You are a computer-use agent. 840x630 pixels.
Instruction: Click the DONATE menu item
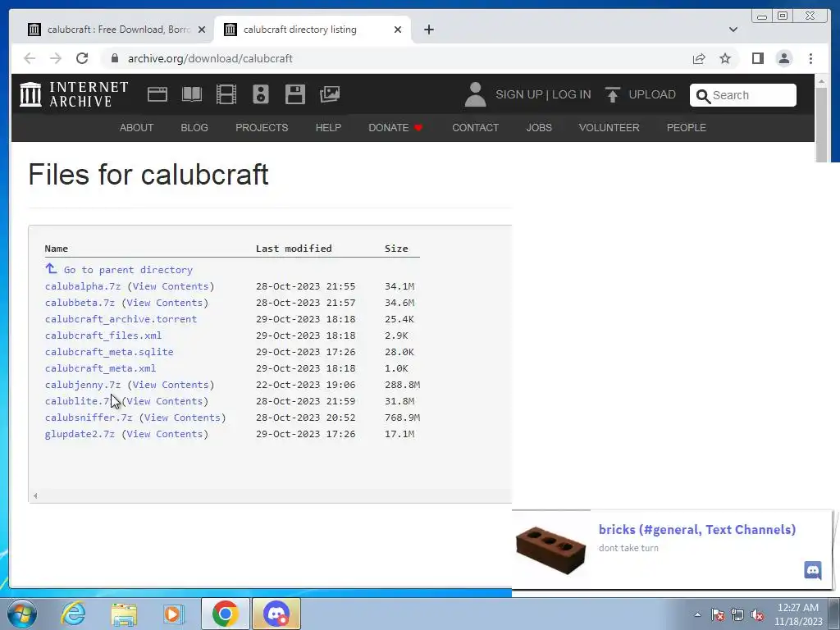(395, 127)
